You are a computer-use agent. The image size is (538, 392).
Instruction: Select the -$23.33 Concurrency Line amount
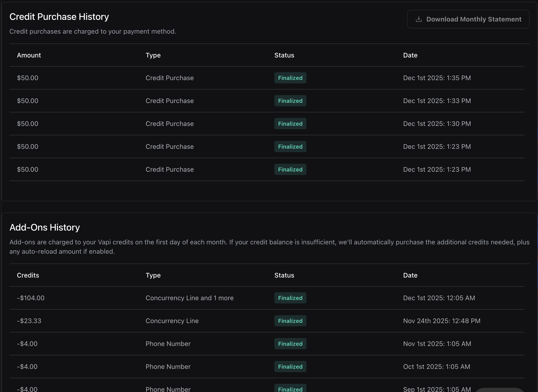click(29, 321)
